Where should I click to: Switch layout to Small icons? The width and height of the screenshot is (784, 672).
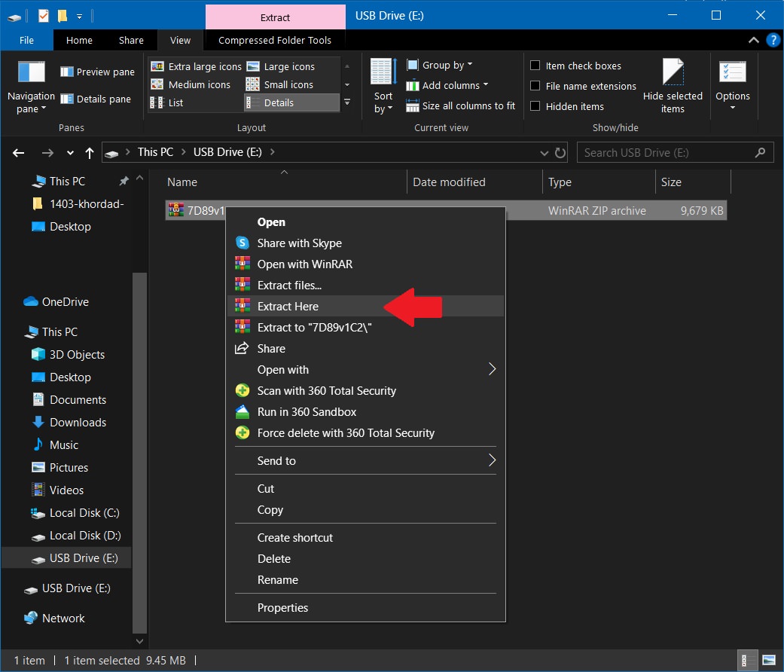279,84
